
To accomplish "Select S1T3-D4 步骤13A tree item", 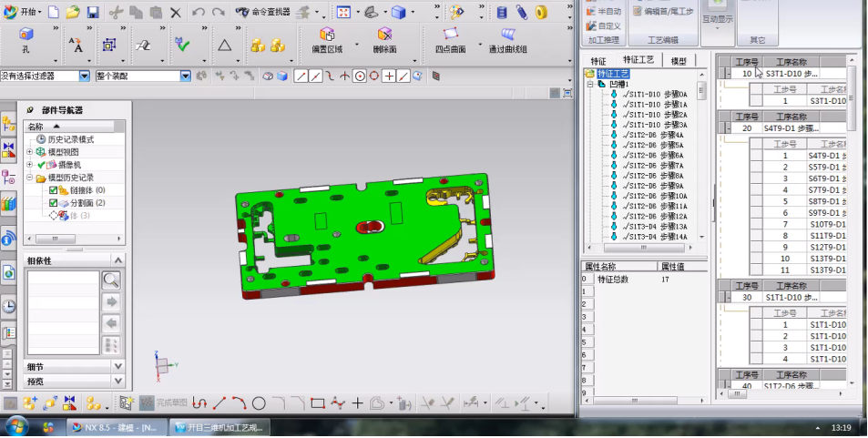I will tap(653, 227).
